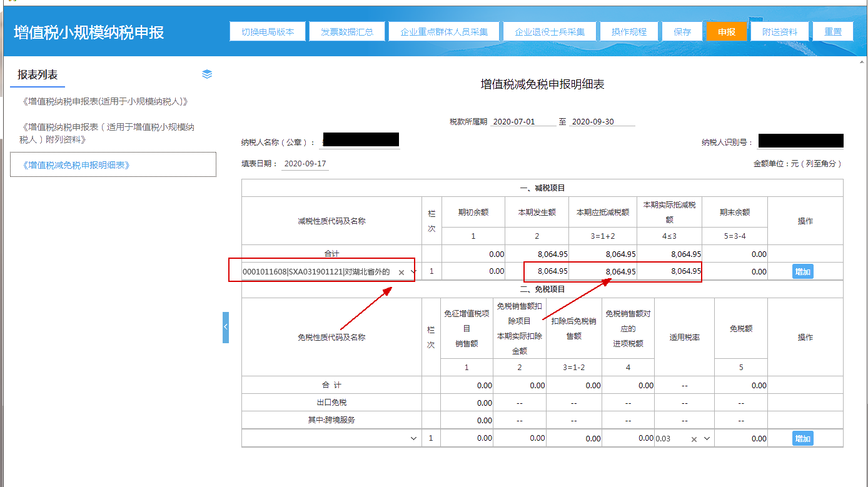Click 一、减税项目 section header
The image size is (868, 487).
pos(542,188)
